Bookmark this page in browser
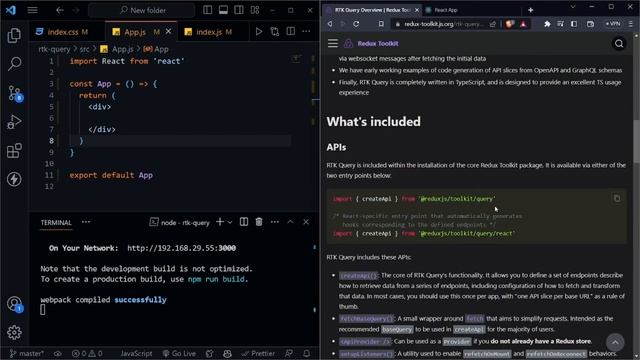The height and width of the screenshot is (360, 640). pyautogui.click(x=381, y=24)
